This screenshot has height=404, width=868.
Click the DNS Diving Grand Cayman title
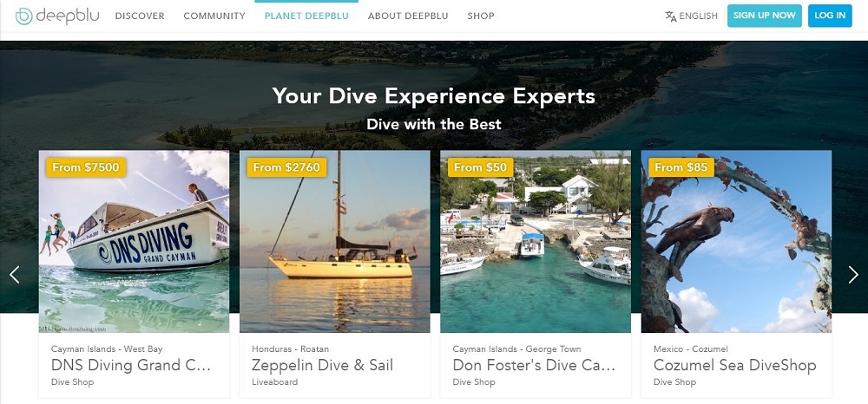point(131,365)
